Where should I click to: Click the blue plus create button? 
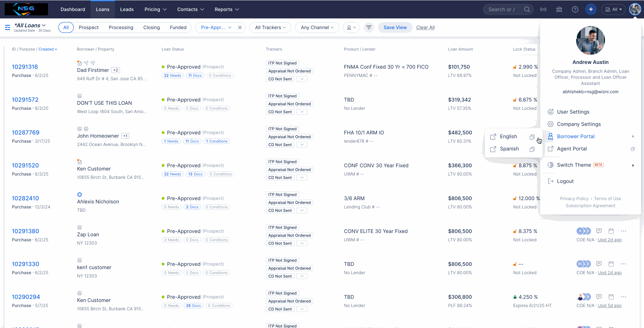(591, 9)
